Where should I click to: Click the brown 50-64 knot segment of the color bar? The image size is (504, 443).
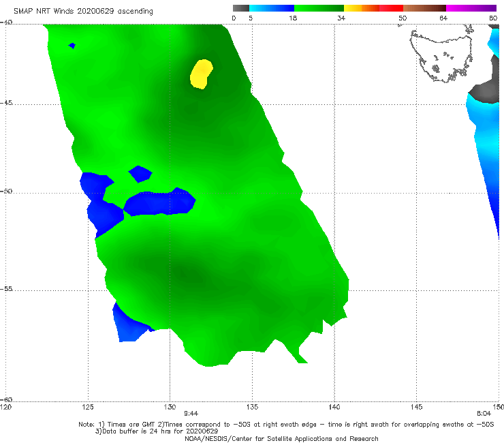(x=424, y=8)
